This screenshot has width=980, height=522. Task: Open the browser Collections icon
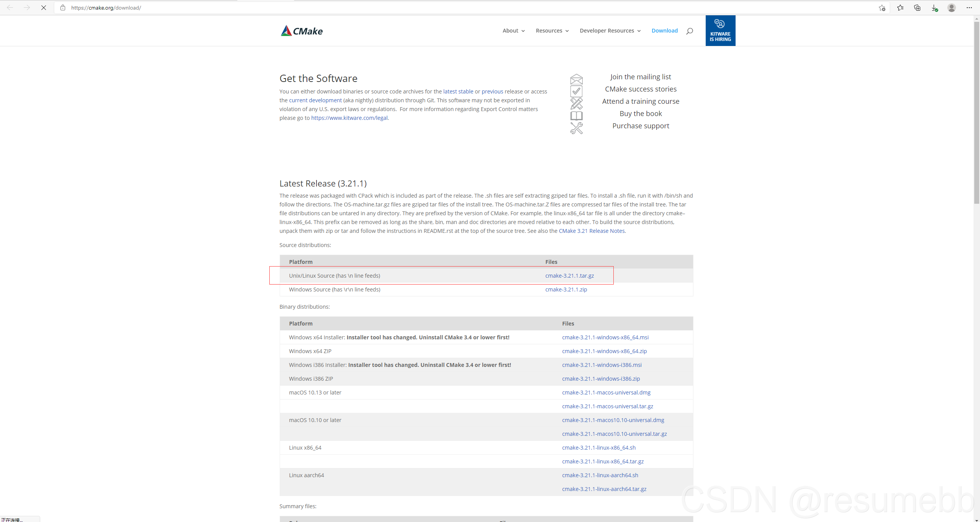[x=917, y=8]
